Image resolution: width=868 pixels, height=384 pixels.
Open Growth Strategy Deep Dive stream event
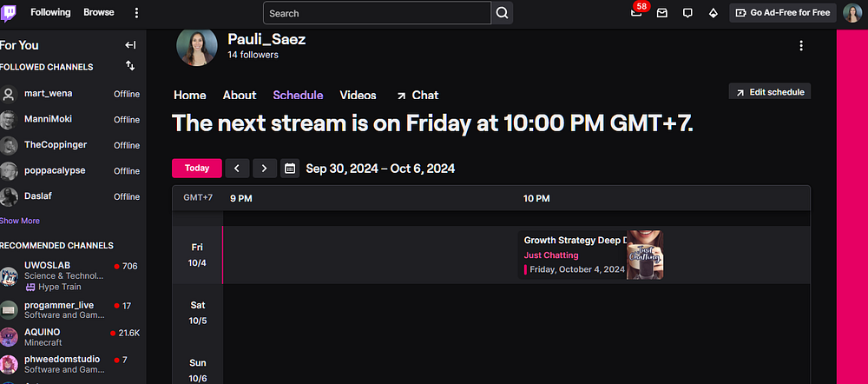coord(590,255)
